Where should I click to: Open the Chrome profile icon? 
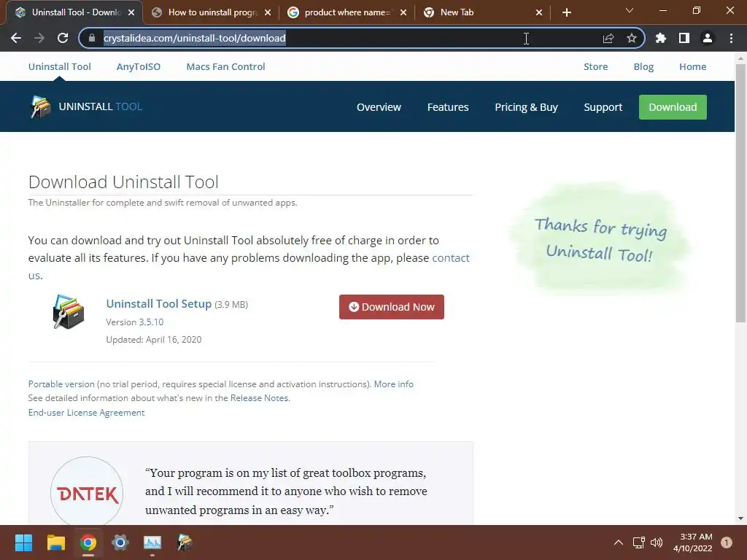click(708, 38)
